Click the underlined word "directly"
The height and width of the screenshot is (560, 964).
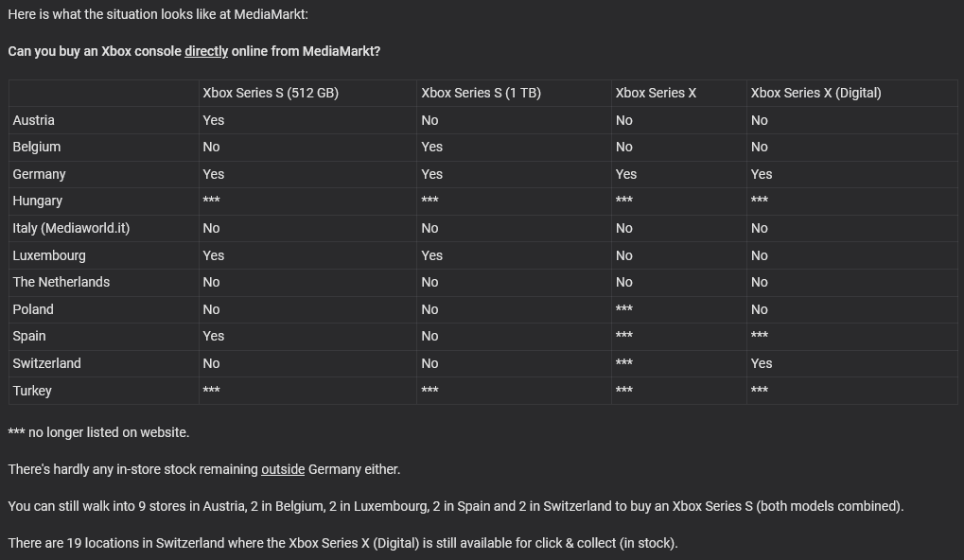point(206,51)
